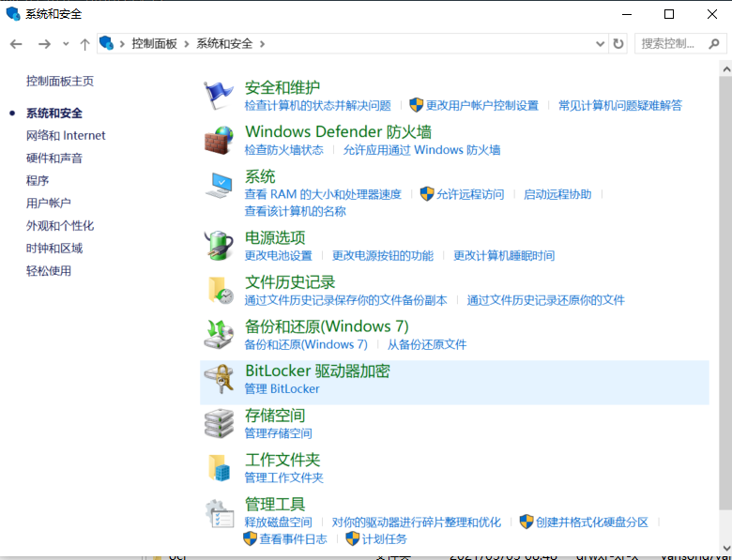Open 从备份还原文件 link
The width and height of the screenshot is (732, 560).
click(427, 344)
